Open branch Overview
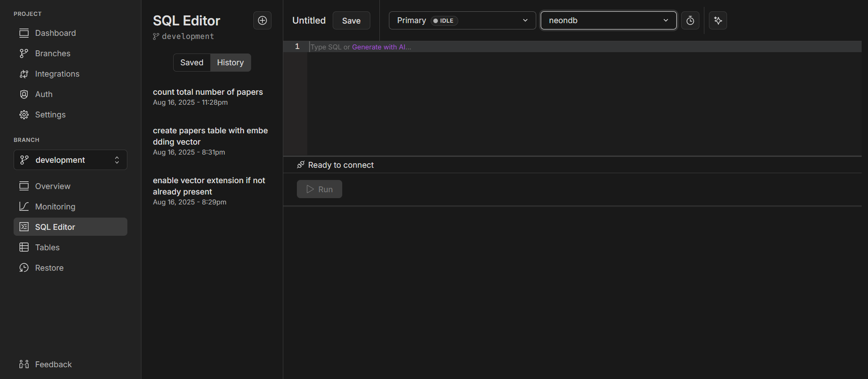This screenshot has width=868, height=379. click(70, 186)
